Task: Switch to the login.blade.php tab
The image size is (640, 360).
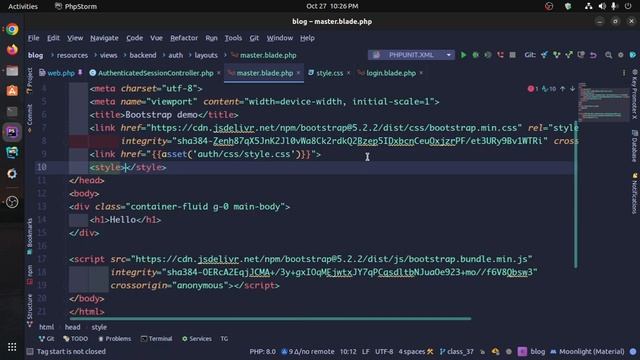Action: coord(391,73)
